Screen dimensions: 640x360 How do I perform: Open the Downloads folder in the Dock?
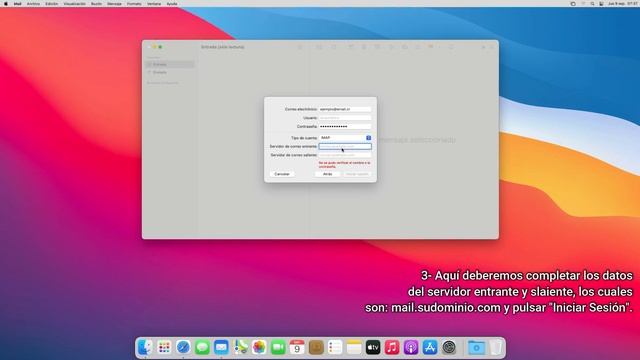tap(476, 347)
